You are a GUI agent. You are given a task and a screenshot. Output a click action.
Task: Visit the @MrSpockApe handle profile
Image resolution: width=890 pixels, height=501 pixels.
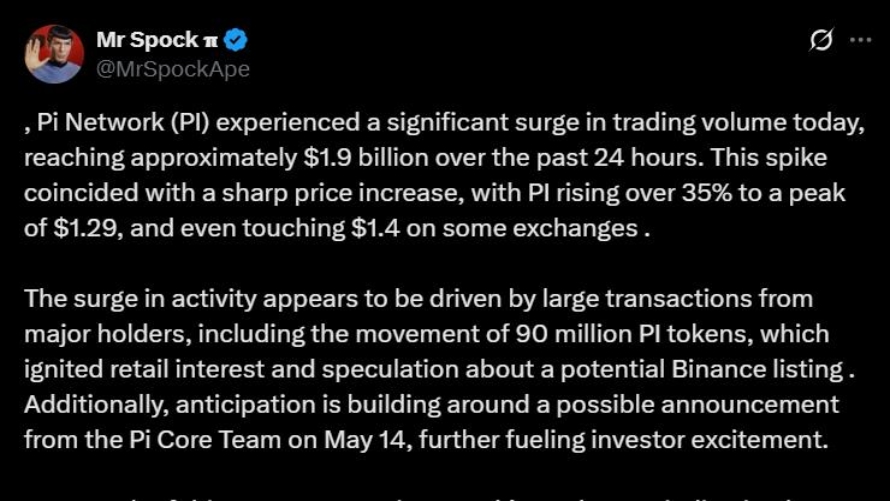[173, 69]
